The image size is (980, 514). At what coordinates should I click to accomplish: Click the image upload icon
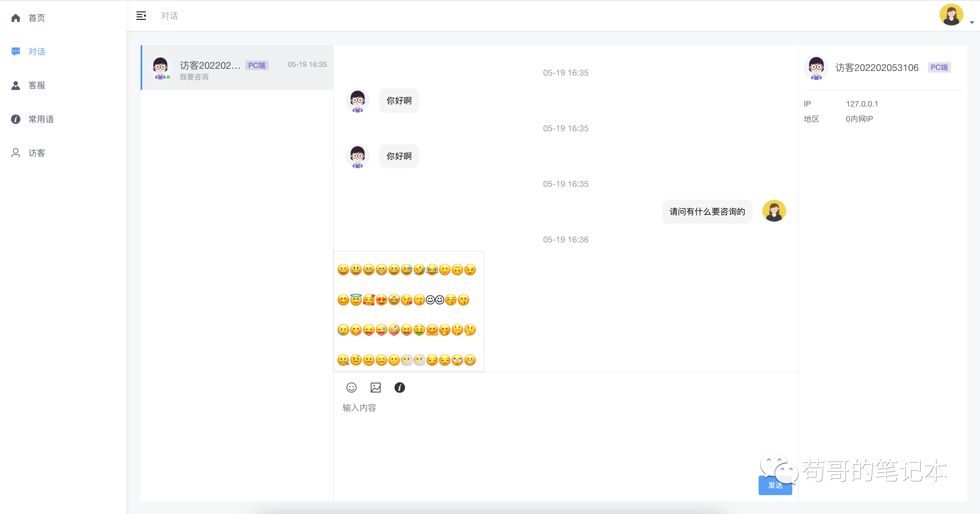[375, 387]
